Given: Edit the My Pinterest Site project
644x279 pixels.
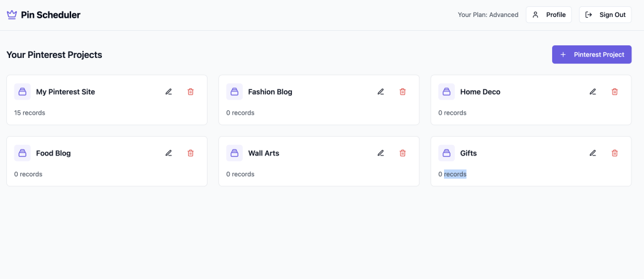Looking at the screenshot, I should coord(169,92).
